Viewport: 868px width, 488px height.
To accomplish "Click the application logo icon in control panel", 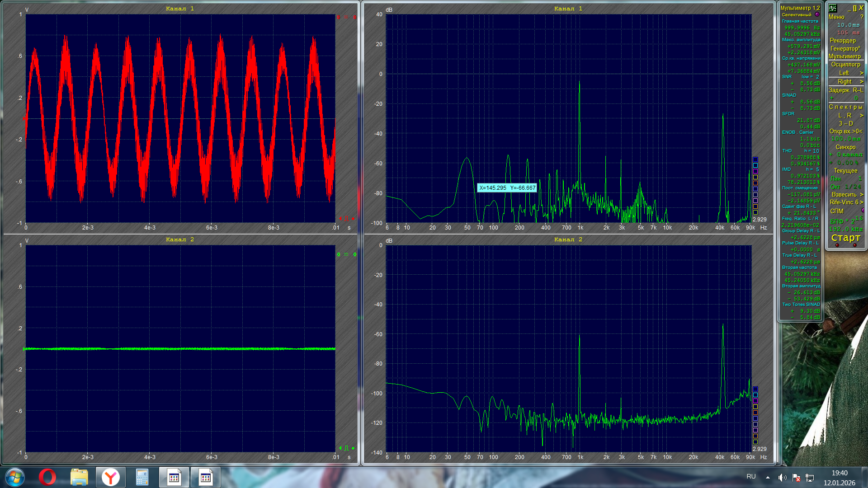I will [x=833, y=8].
